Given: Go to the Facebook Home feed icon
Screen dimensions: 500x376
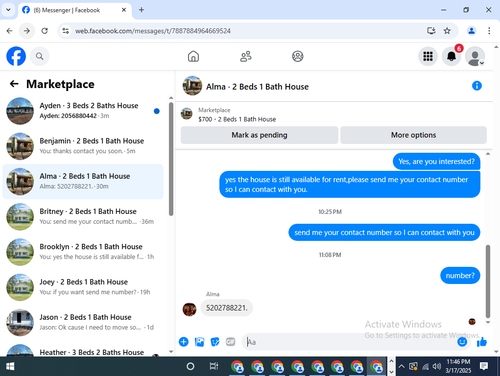Looking at the screenshot, I should click(x=193, y=56).
